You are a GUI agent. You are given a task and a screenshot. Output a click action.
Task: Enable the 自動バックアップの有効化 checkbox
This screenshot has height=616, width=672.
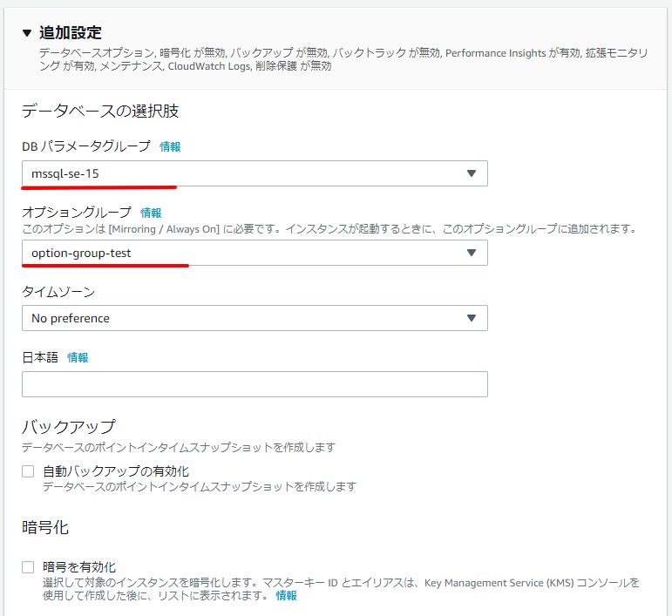pyautogui.click(x=28, y=471)
